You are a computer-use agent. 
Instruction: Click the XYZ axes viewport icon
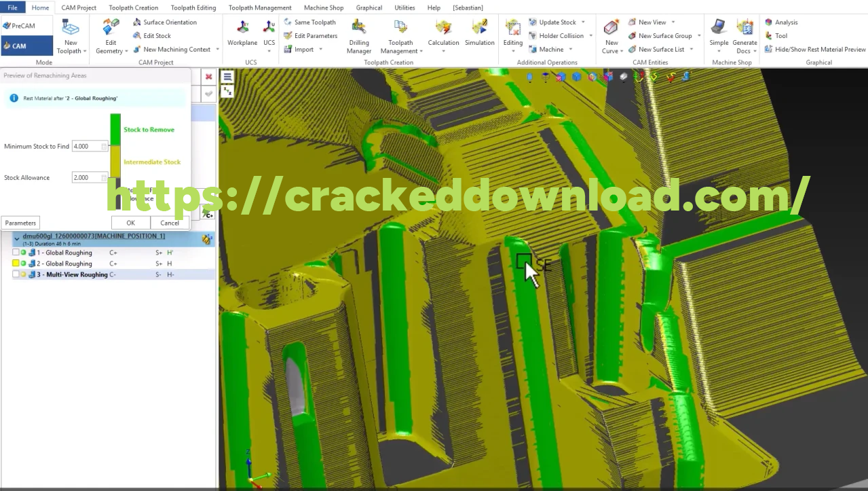(x=227, y=91)
